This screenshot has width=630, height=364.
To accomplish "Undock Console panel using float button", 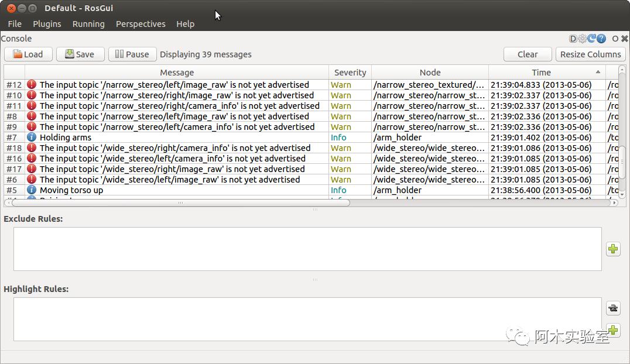I will click(615, 39).
